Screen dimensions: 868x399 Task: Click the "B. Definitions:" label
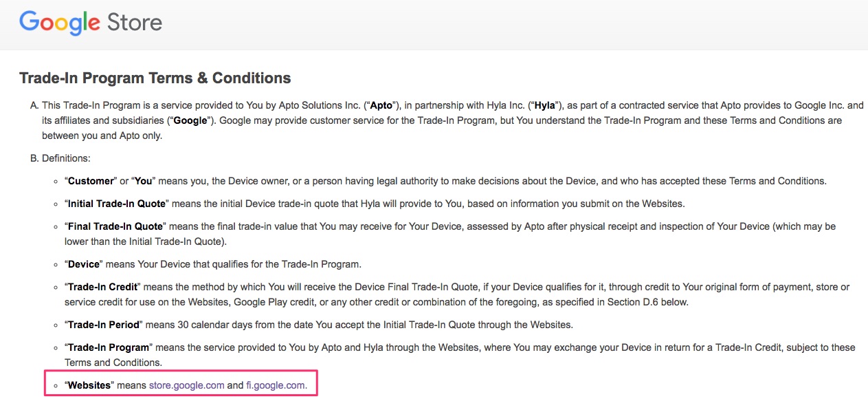tap(60, 158)
